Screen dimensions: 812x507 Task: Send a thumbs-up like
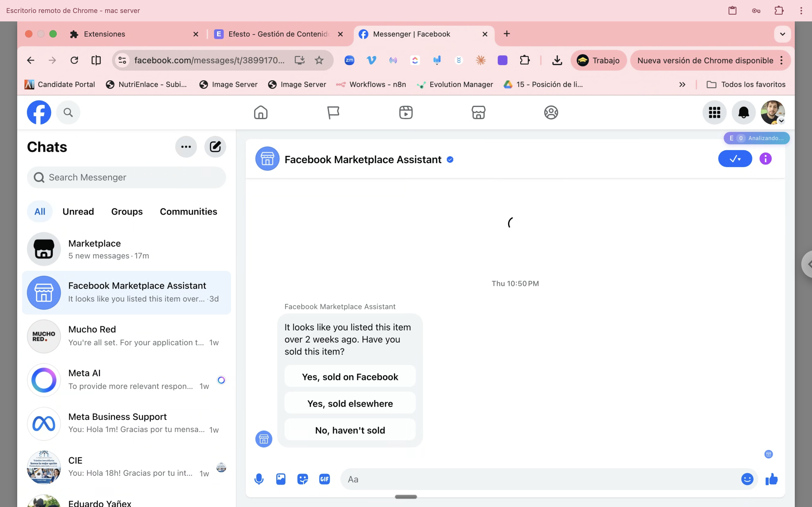(x=771, y=479)
